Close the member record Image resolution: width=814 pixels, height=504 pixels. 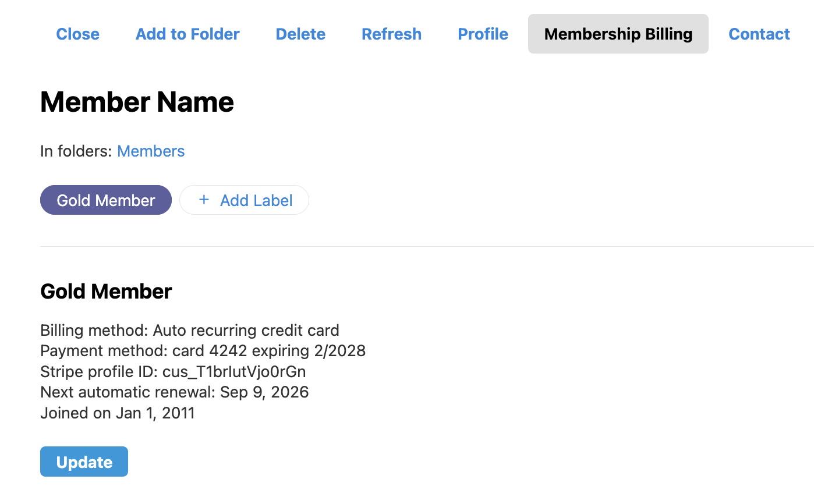77,34
